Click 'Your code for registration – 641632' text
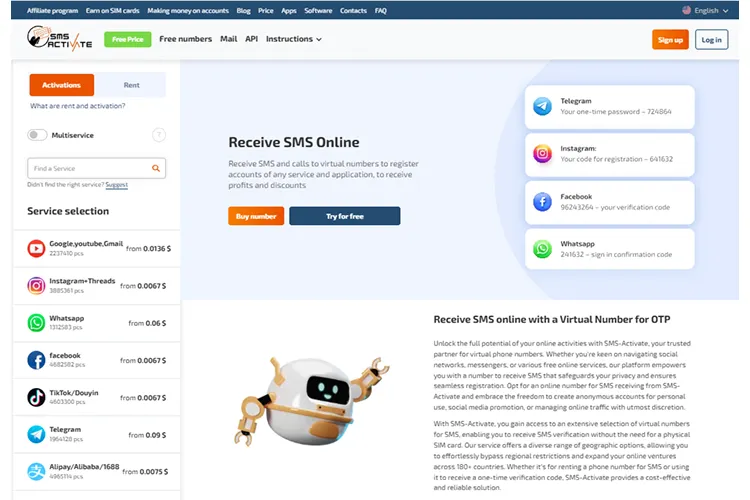Viewport: 750px width, 500px height. 617,159
